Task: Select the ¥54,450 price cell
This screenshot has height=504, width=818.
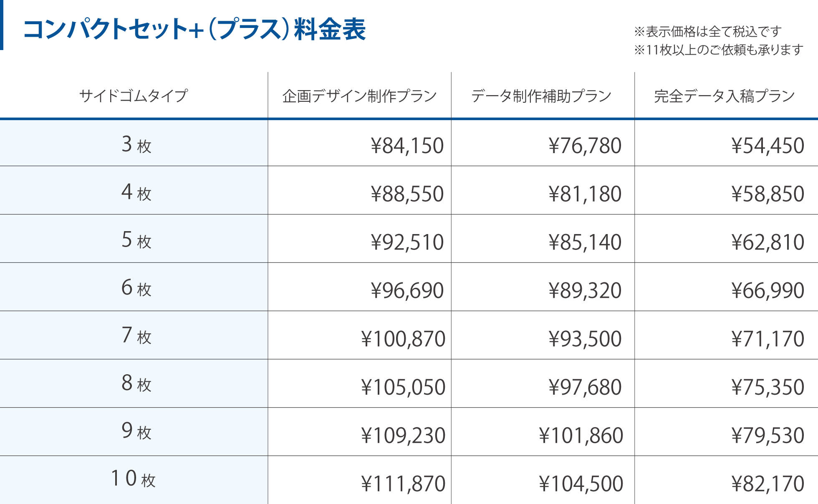Action: point(768,146)
